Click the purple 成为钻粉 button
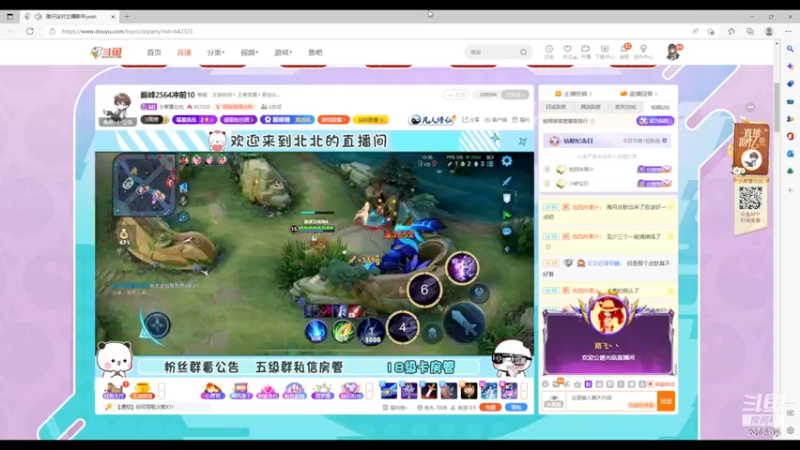 [x=655, y=121]
